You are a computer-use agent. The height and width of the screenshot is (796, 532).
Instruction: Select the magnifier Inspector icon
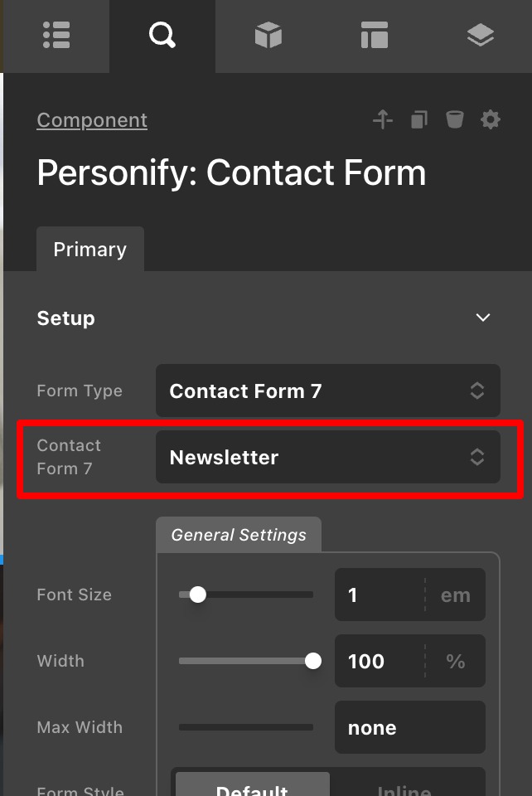click(162, 36)
